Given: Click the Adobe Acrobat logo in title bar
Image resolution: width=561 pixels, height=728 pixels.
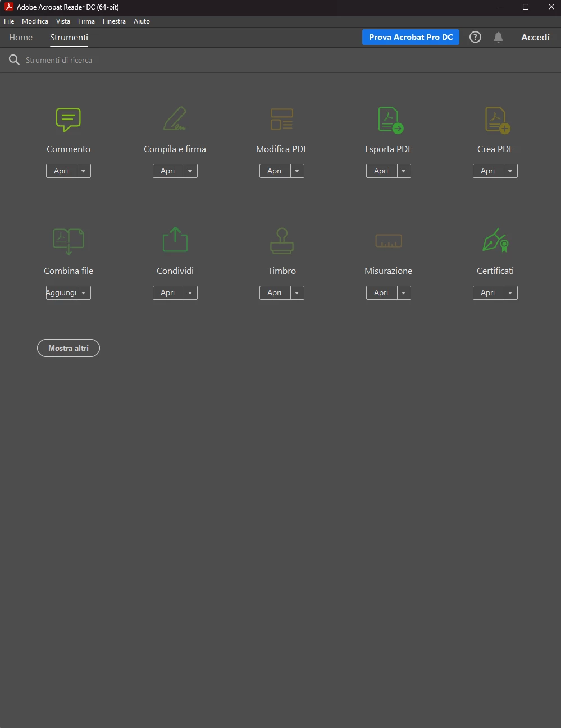Looking at the screenshot, I should (8, 7).
